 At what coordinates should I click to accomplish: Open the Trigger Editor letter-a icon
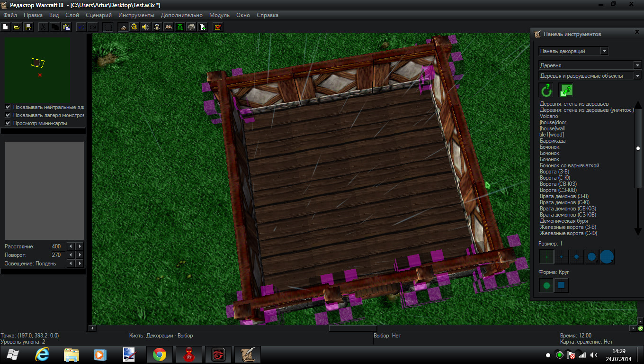click(x=134, y=27)
